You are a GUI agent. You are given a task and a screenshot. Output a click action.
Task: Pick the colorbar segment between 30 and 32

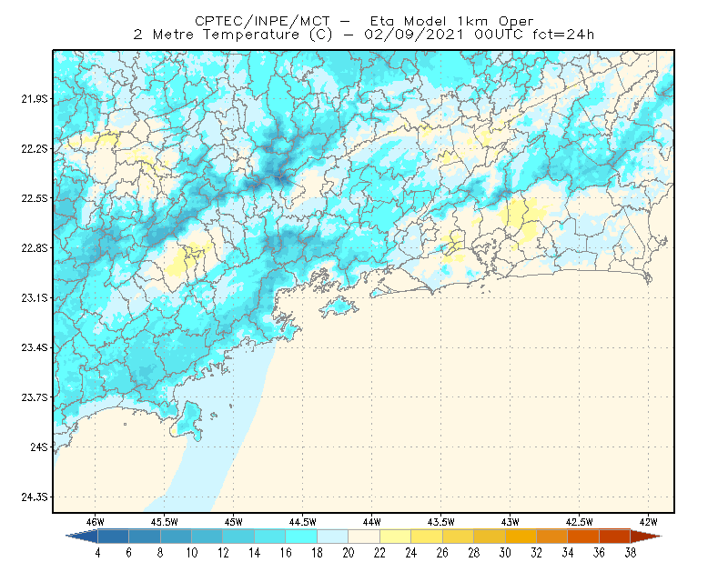[x=521, y=537]
